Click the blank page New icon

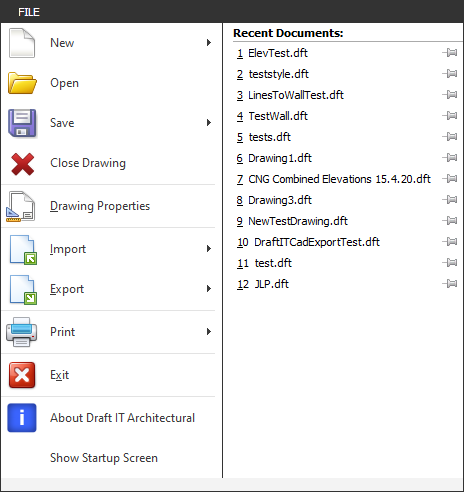[x=22, y=43]
